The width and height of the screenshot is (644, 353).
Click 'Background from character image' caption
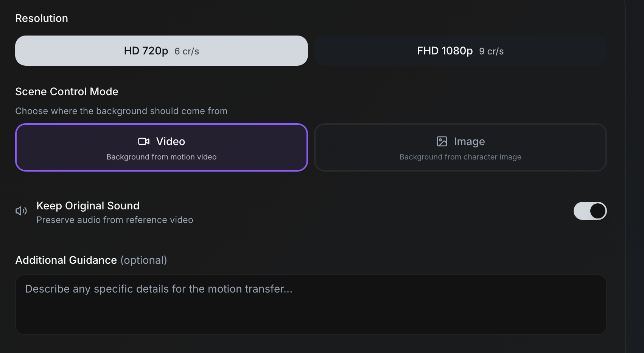tap(460, 157)
